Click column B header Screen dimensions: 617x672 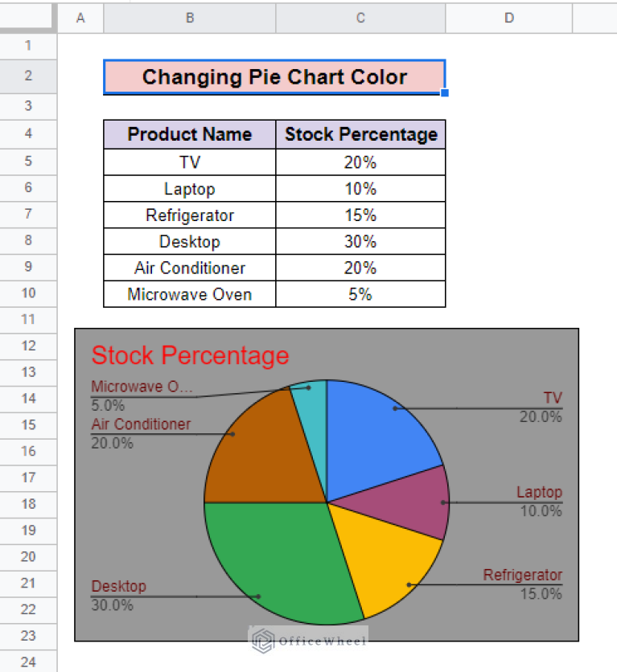pos(190,18)
